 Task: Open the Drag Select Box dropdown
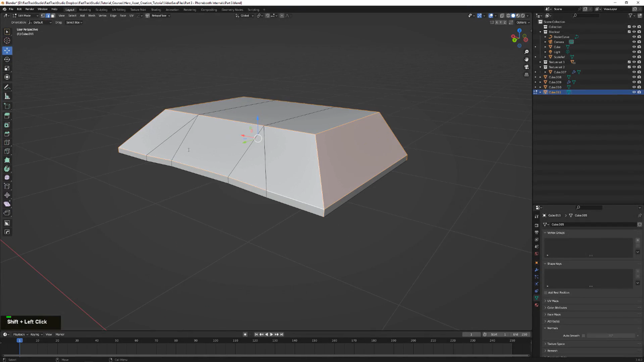click(74, 22)
